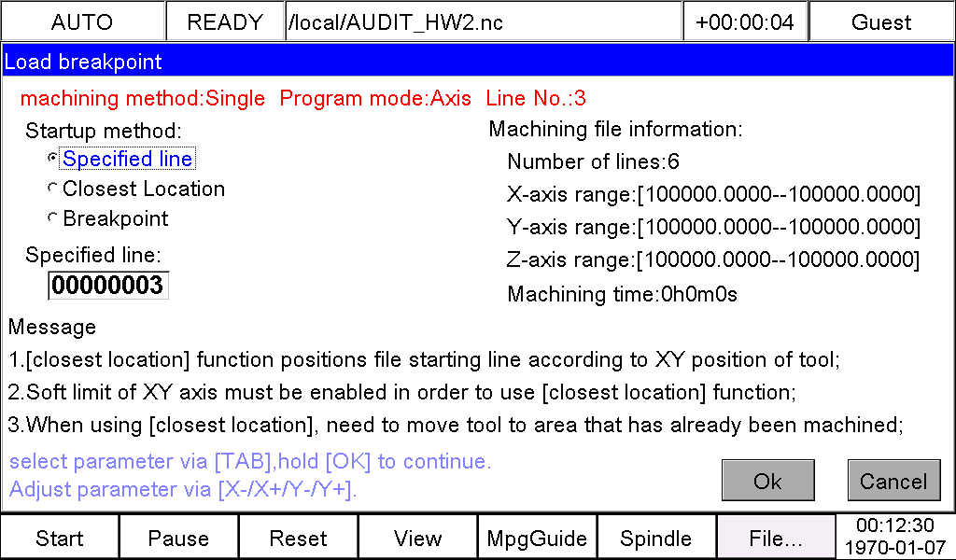
Task: Open the File... softkey menu
Action: click(x=776, y=538)
